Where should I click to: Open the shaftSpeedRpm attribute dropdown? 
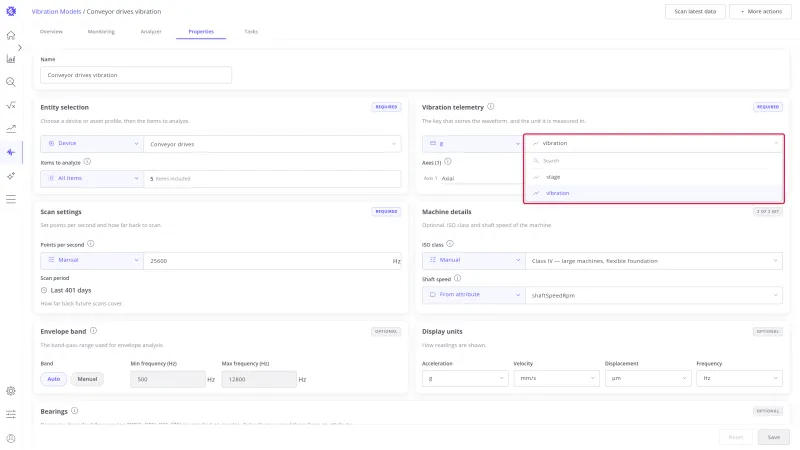654,295
